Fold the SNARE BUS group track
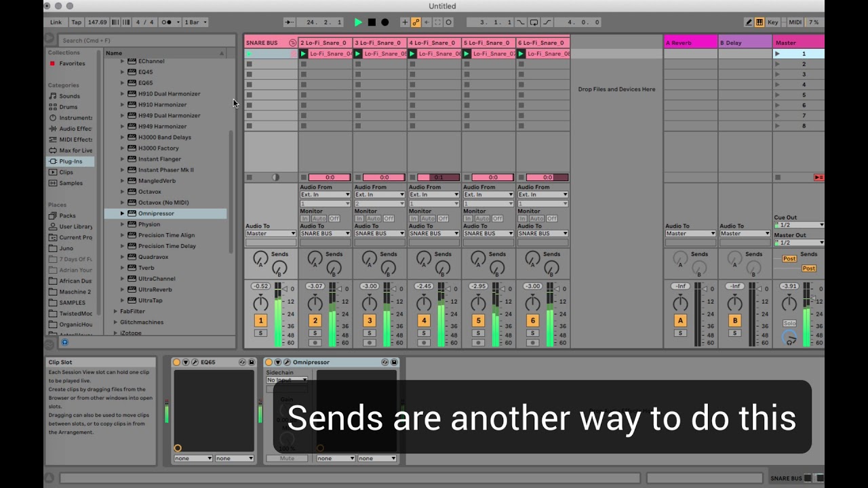This screenshot has width=868, height=488. click(x=292, y=43)
